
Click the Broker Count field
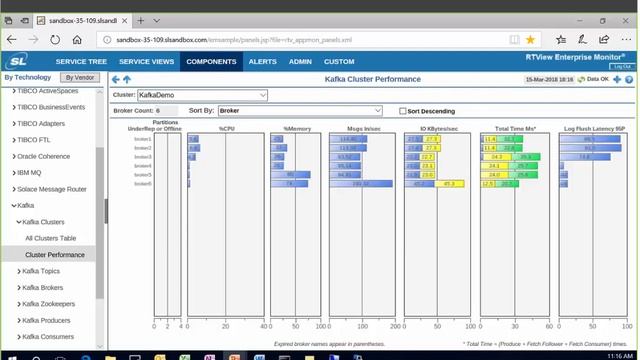tap(166, 111)
